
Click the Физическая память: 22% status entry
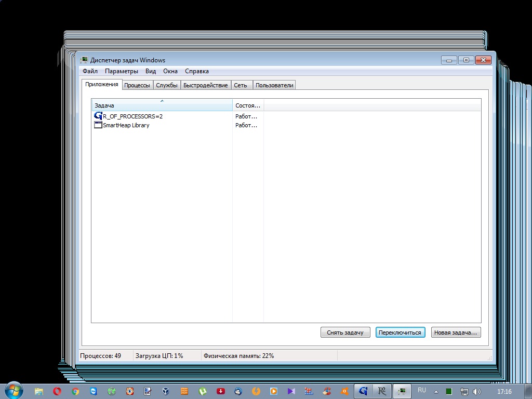[x=238, y=356]
